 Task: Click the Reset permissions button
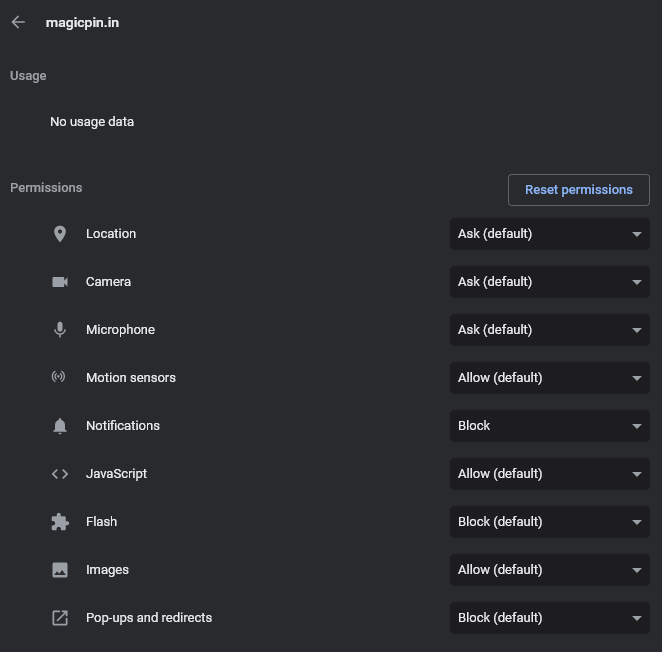point(579,190)
